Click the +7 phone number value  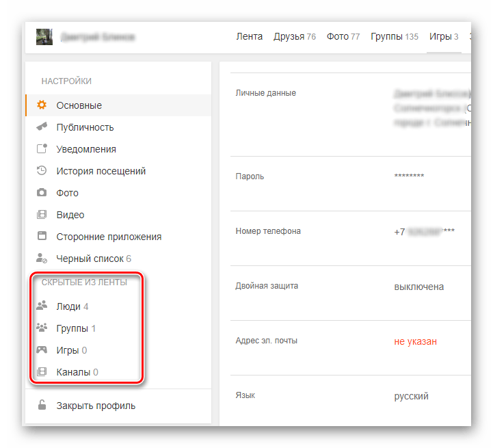tap(425, 232)
